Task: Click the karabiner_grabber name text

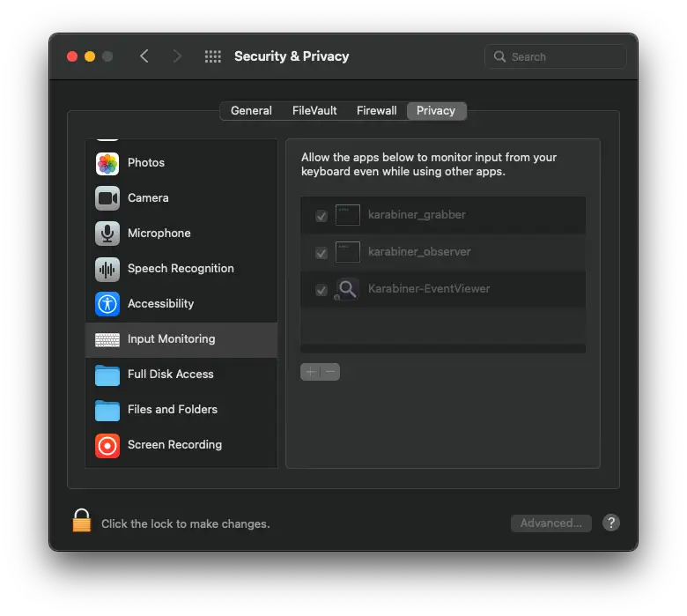Action: (417, 215)
